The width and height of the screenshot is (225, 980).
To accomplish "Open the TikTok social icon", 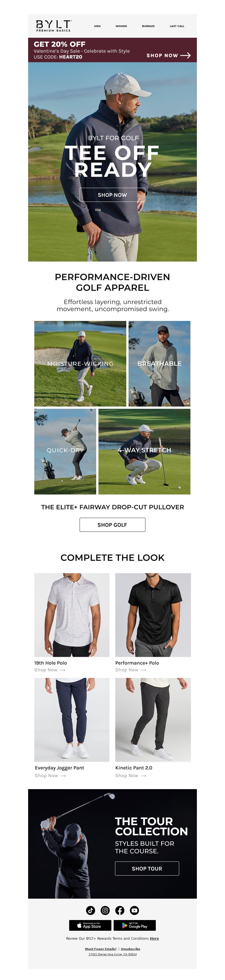I will [x=91, y=910].
